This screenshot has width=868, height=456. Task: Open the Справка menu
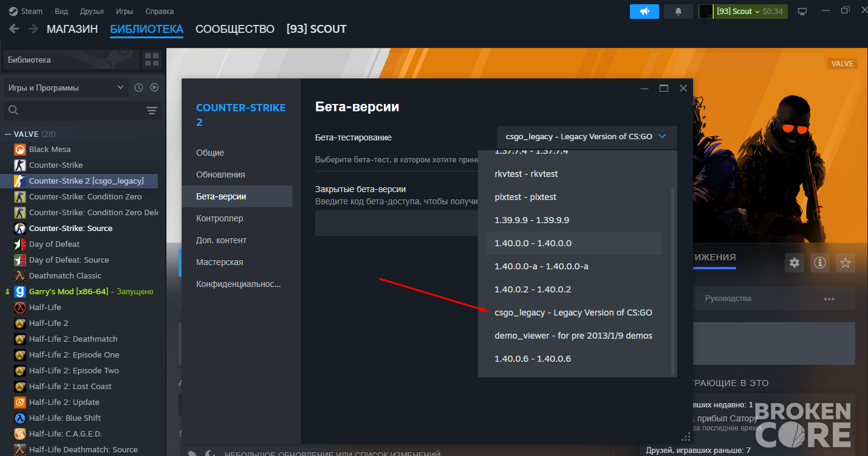(x=160, y=12)
